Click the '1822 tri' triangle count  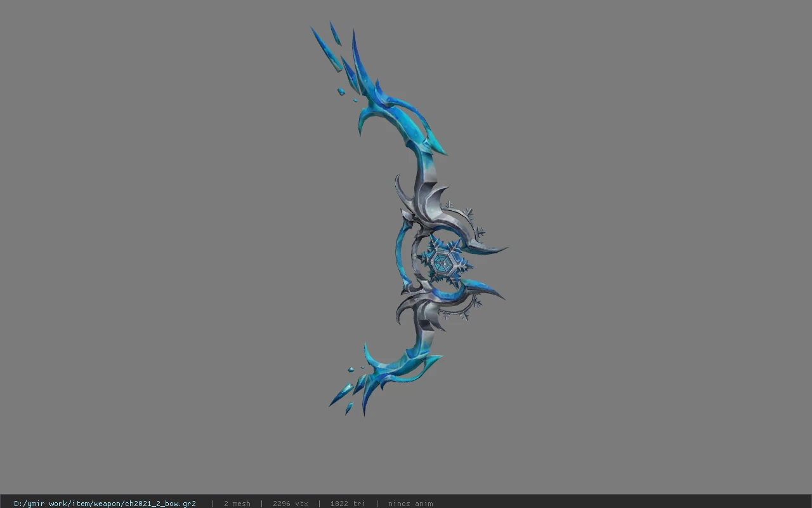pyautogui.click(x=348, y=504)
